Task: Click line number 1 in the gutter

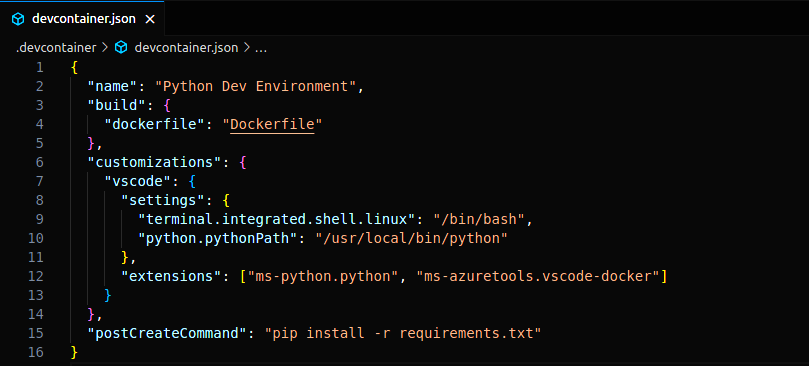Action: 39,67
